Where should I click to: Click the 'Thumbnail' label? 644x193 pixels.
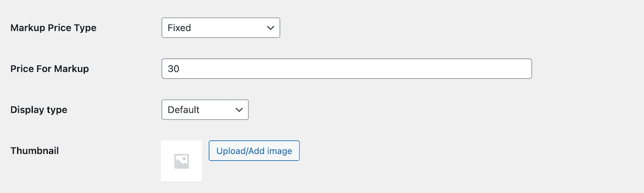pos(35,151)
